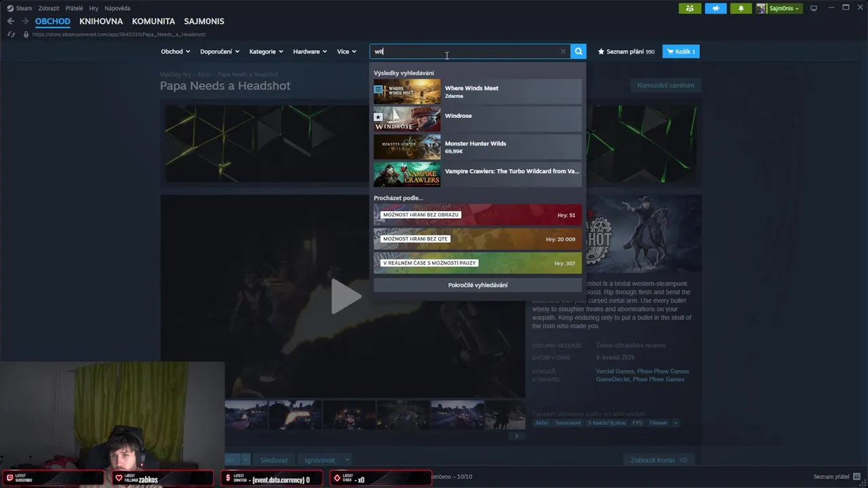The image size is (868, 488).
Task: Click the Monster Hunter Wilds thumbnail
Action: pos(407,147)
